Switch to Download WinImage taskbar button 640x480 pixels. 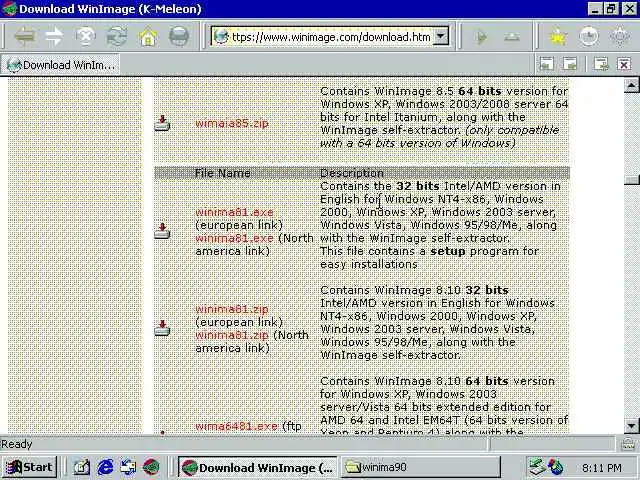click(257, 467)
